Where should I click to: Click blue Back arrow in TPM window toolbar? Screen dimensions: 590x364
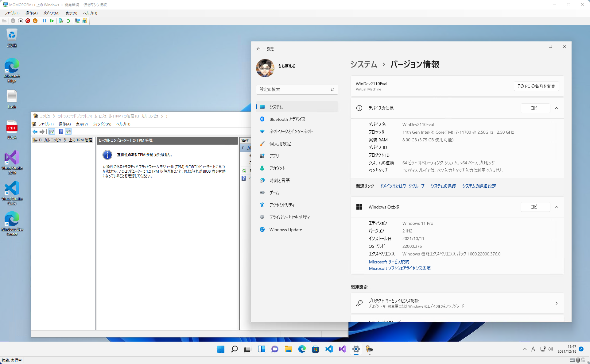coord(35,132)
